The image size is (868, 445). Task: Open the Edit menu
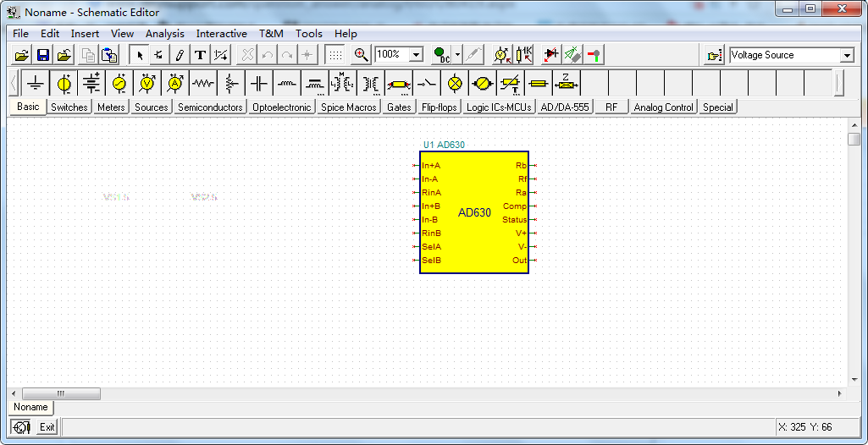50,34
